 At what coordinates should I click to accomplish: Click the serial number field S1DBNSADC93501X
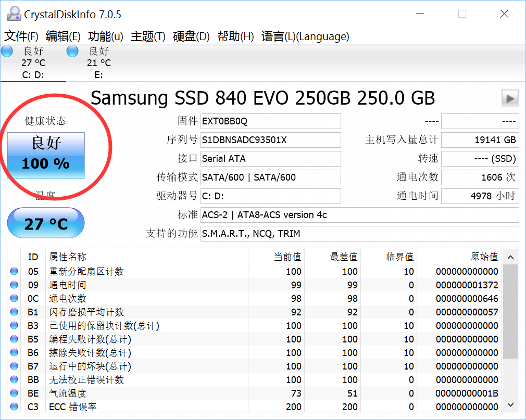pos(271,140)
